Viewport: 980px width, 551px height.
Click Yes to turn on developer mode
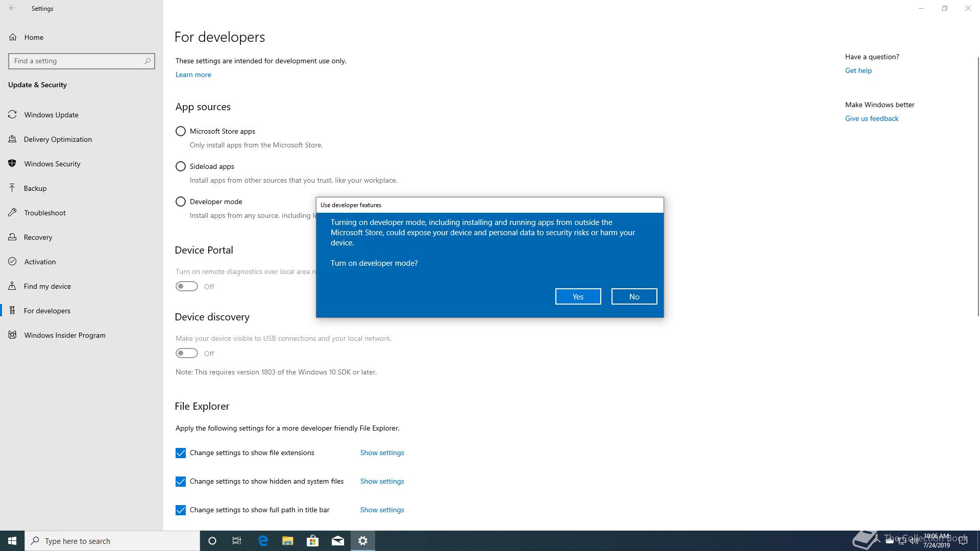(578, 296)
